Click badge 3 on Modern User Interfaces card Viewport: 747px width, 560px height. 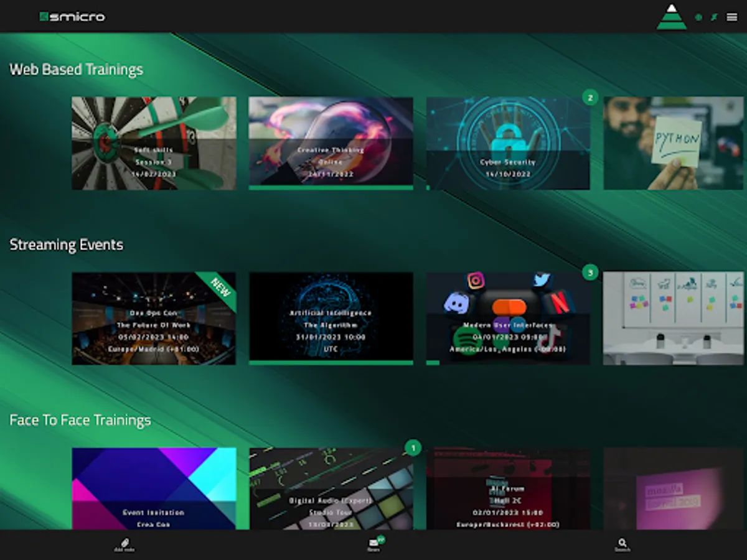[590, 273]
